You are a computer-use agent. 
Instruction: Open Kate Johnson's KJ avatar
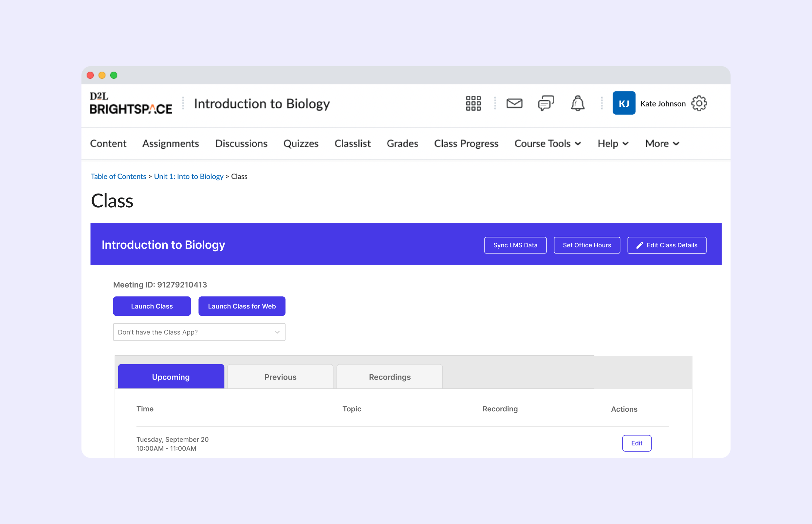click(x=623, y=103)
